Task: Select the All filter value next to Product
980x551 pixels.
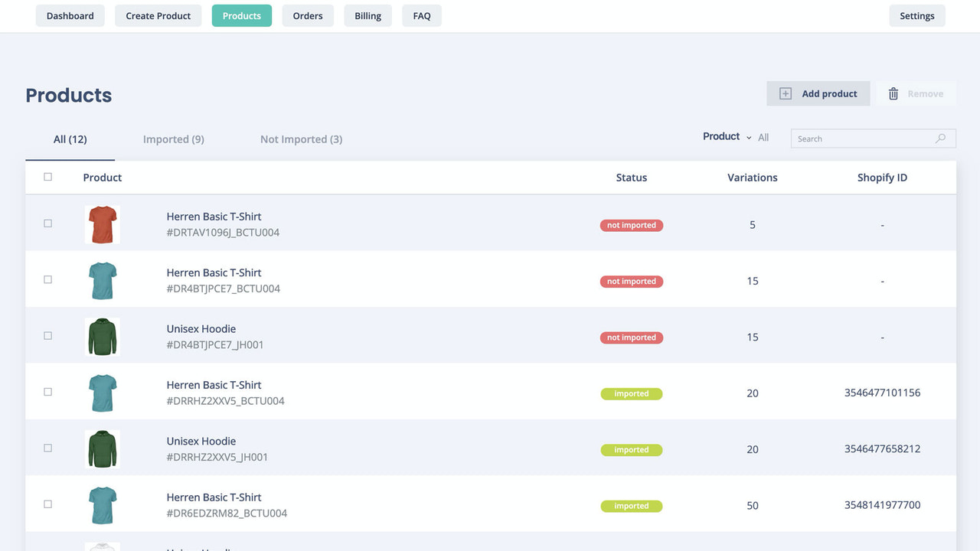Action: click(763, 138)
